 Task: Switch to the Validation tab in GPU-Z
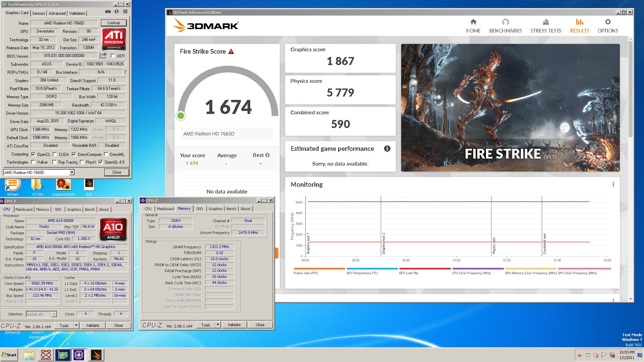pos(77,13)
